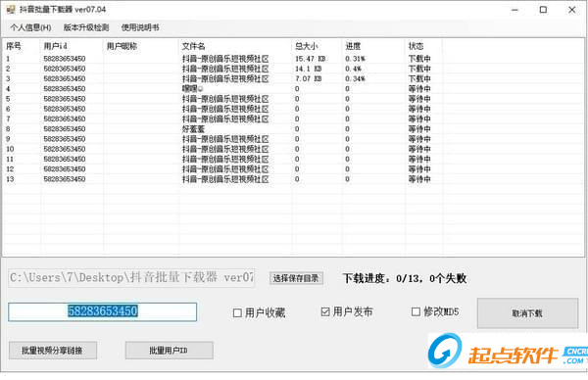
Task: Click the 序号 column header
Action: tap(14, 46)
